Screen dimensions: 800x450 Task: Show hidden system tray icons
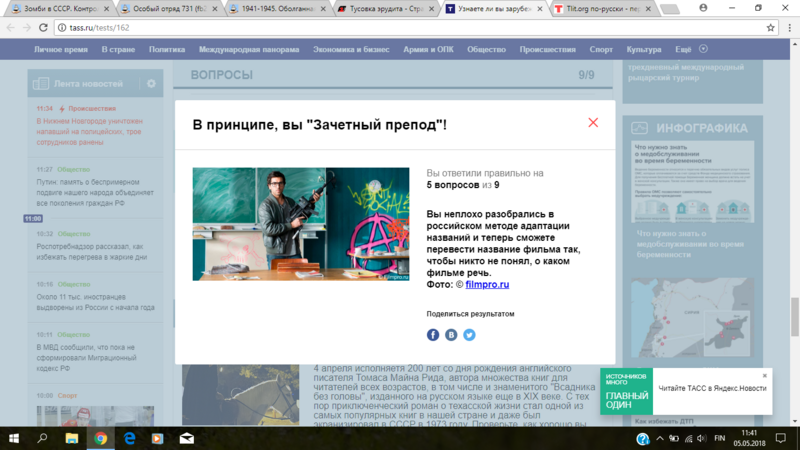(660, 438)
